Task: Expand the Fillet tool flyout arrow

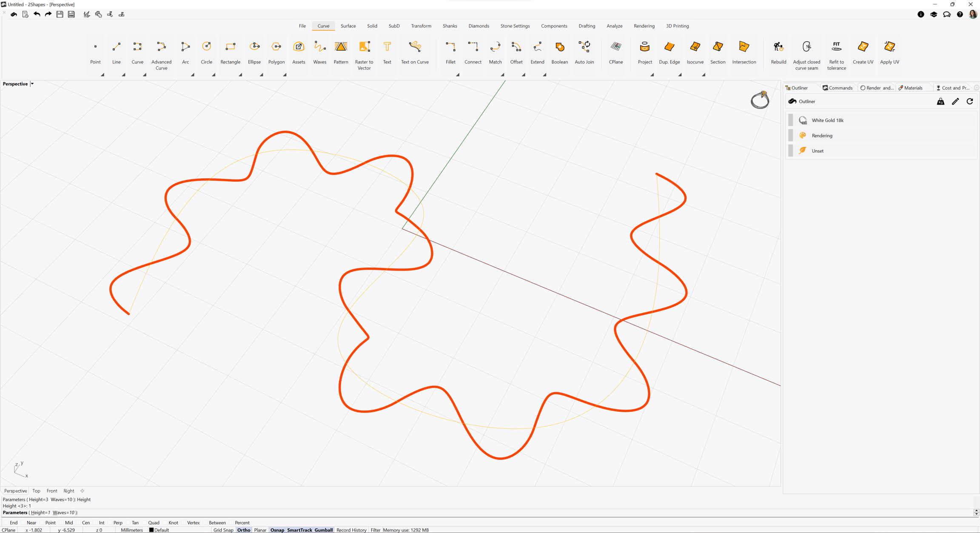Action: [x=458, y=75]
